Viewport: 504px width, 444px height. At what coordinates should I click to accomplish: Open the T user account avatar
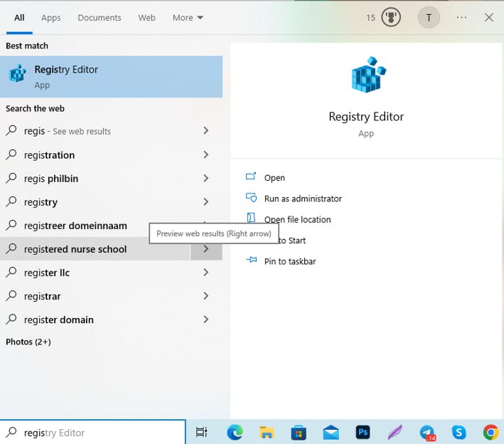(429, 17)
